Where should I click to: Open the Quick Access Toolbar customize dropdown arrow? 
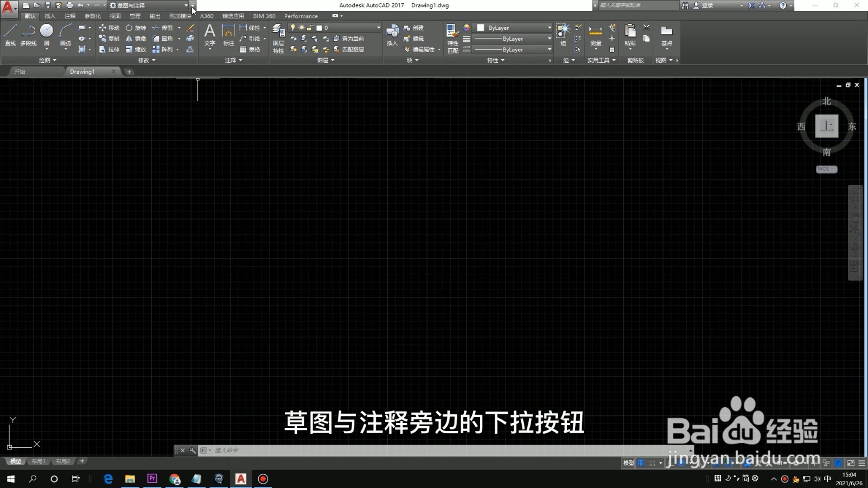coord(193,5)
